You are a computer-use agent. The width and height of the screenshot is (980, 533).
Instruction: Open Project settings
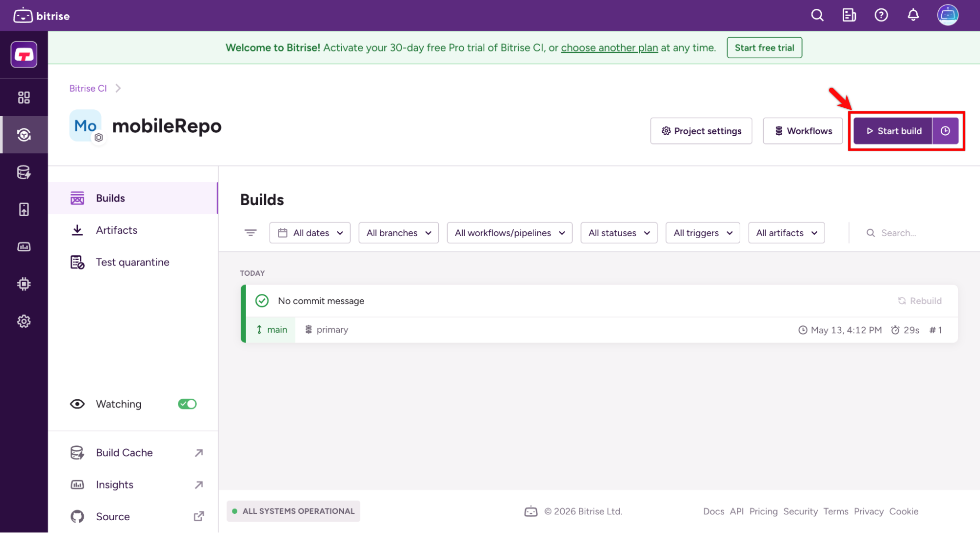701,131
